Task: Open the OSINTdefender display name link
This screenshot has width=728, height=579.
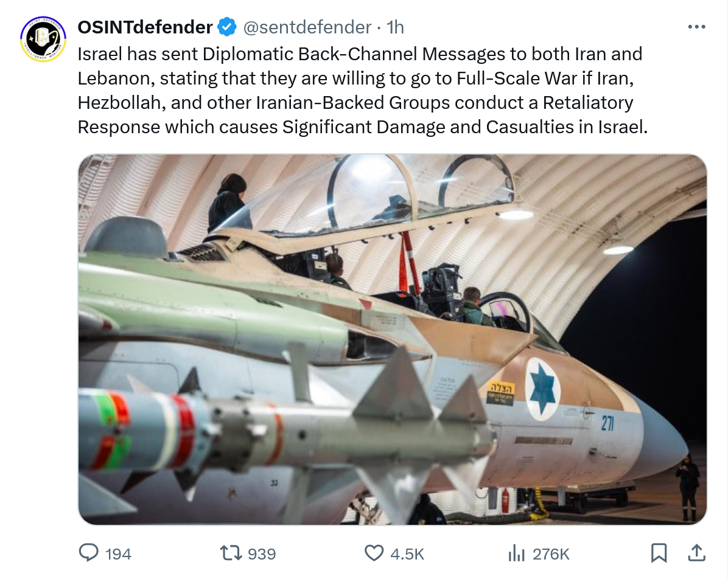Action: click(145, 27)
